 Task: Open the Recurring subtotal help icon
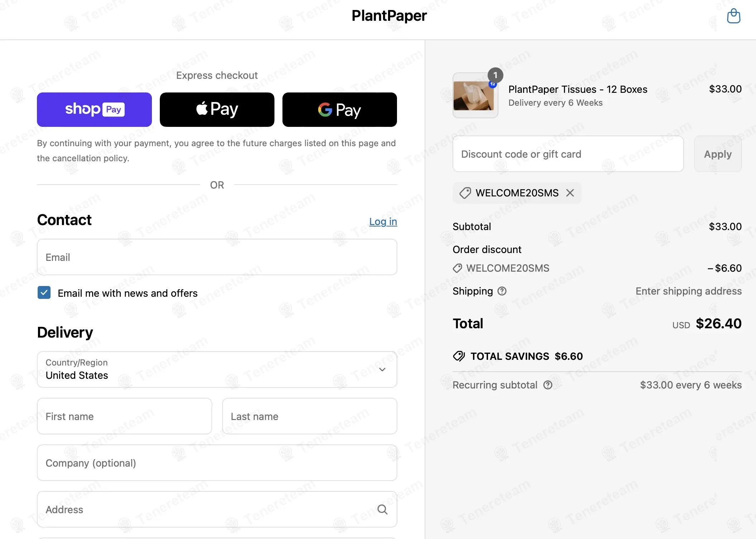point(547,385)
